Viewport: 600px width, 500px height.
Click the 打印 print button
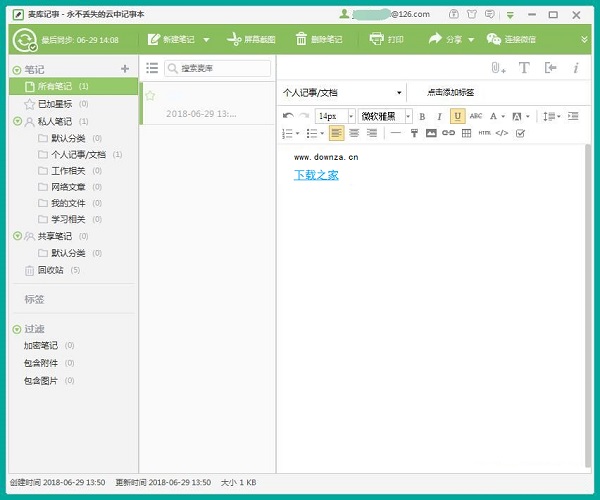tap(387, 39)
